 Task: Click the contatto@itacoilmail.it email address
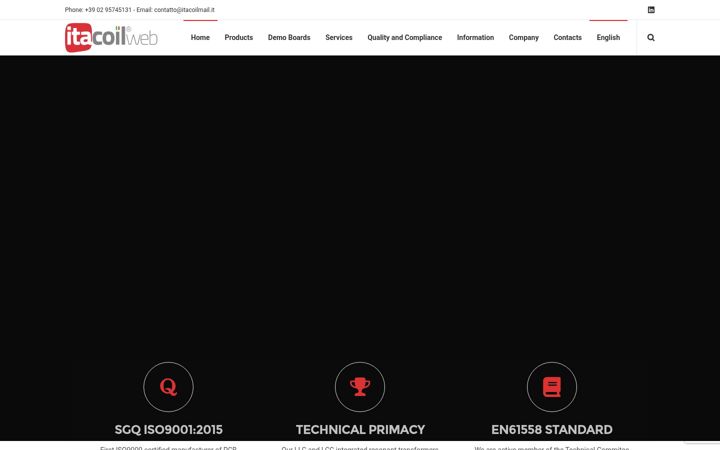coord(184,10)
